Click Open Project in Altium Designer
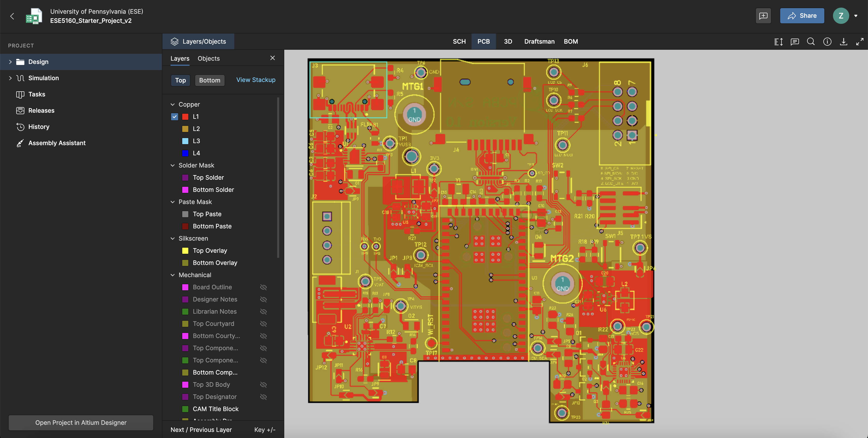 point(81,423)
